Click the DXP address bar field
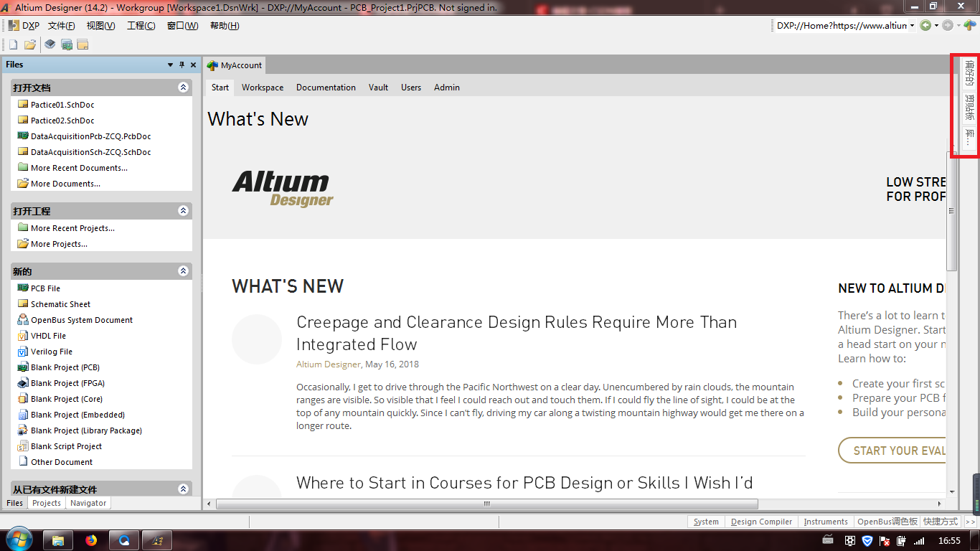 (x=841, y=25)
